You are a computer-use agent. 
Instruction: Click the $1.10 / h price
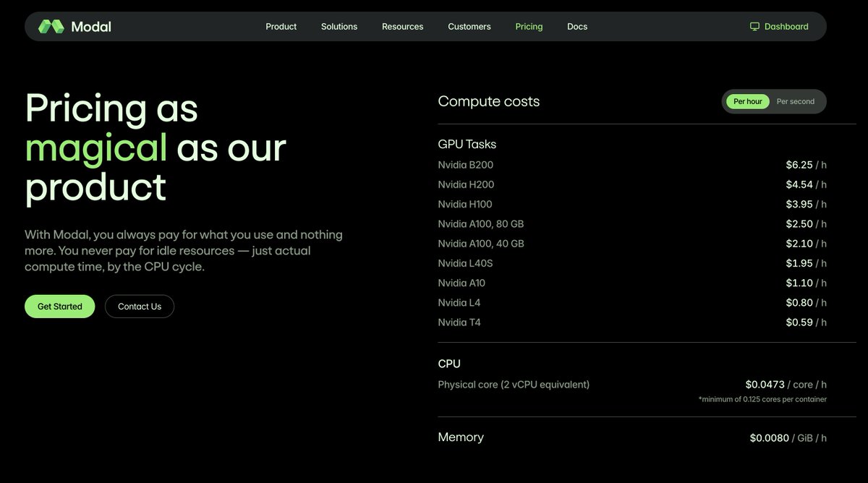coord(807,283)
